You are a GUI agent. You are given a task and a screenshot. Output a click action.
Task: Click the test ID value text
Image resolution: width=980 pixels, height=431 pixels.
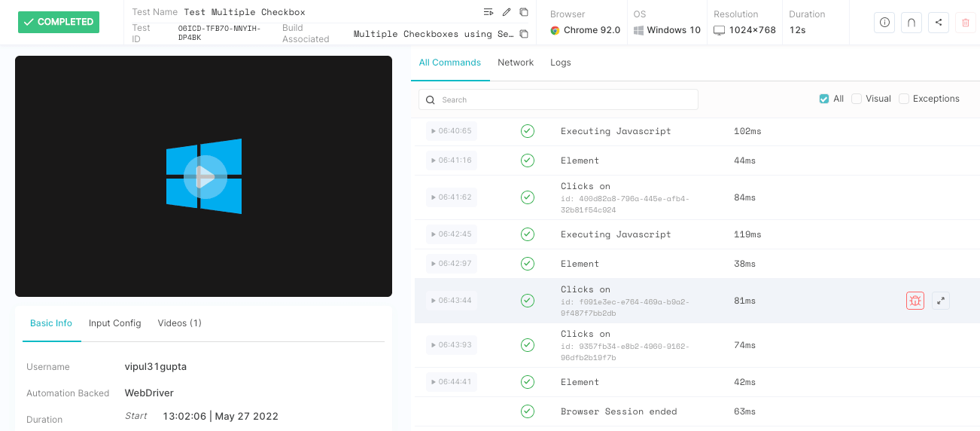[220, 33]
